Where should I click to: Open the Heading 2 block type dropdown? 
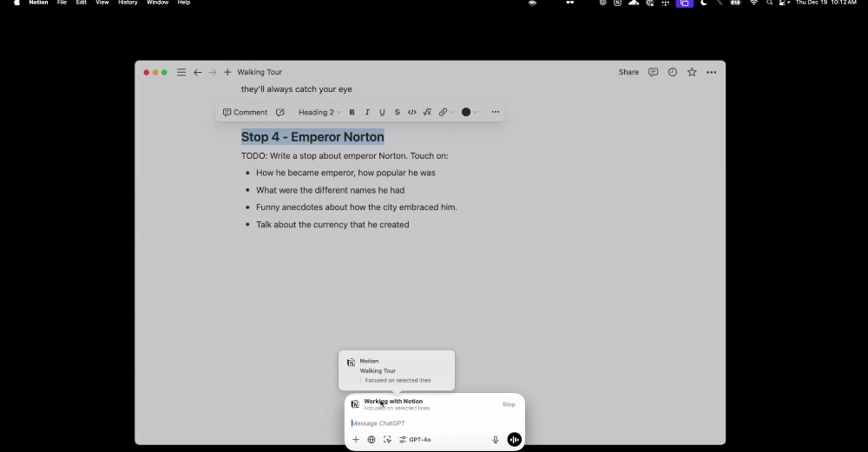pyautogui.click(x=319, y=112)
